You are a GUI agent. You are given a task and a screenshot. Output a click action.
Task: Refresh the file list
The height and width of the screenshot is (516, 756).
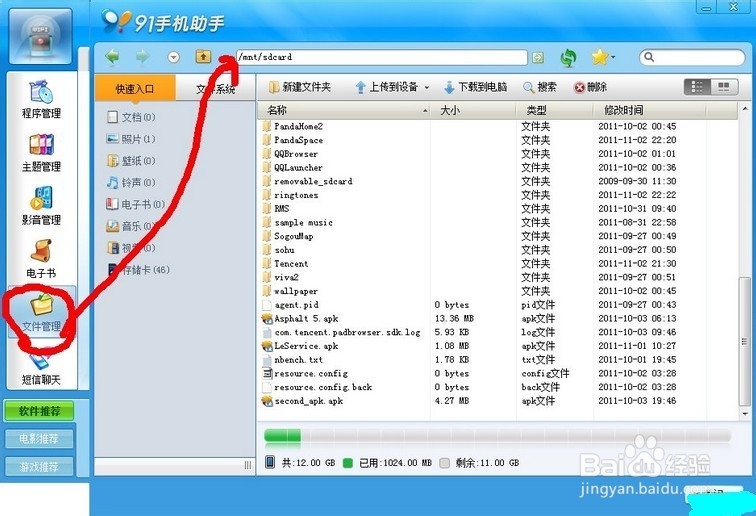point(568,57)
